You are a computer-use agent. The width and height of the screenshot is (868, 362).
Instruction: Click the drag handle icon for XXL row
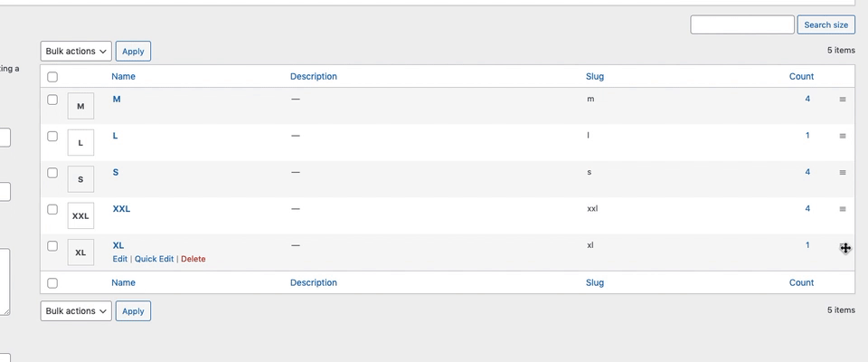pyautogui.click(x=843, y=209)
